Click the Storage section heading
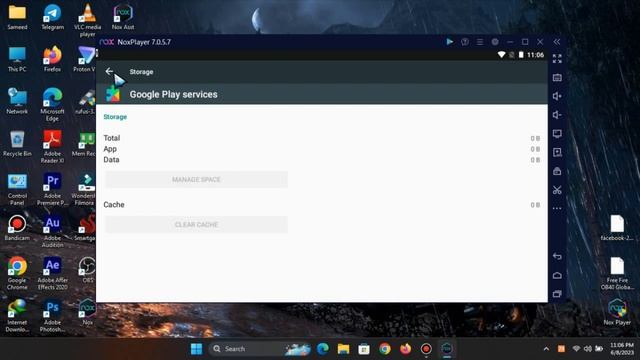640x360 pixels. [x=115, y=117]
